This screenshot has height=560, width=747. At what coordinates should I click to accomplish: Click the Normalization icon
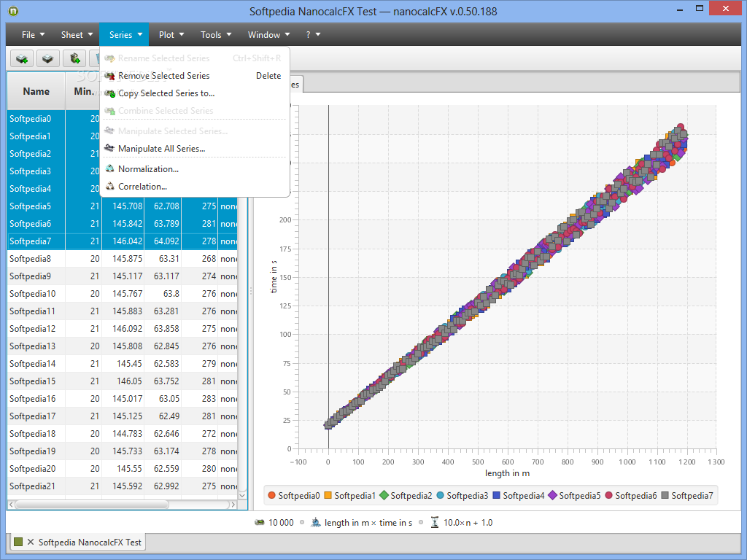coord(109,169)
